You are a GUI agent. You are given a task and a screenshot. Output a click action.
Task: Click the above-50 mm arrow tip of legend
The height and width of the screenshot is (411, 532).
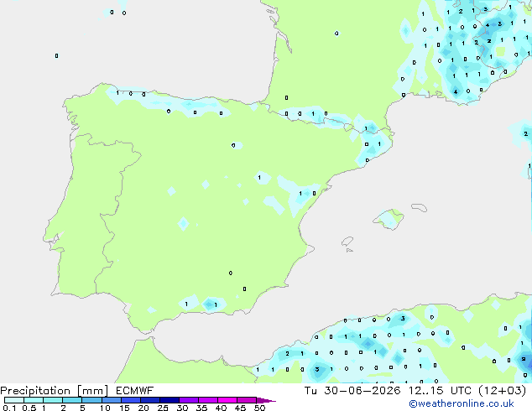tap(266, 400)
